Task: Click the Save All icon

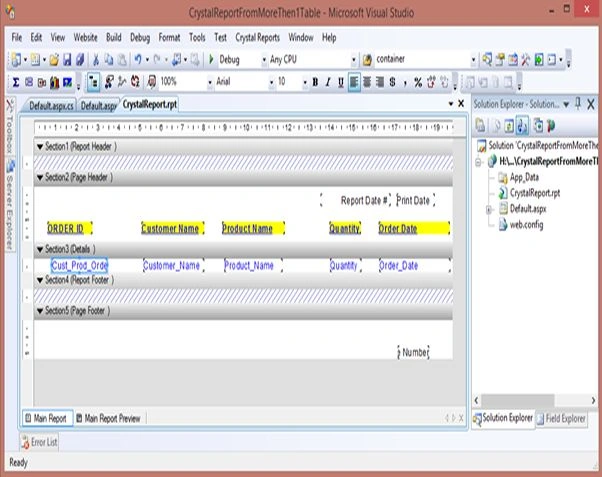Action: (80, 60)
